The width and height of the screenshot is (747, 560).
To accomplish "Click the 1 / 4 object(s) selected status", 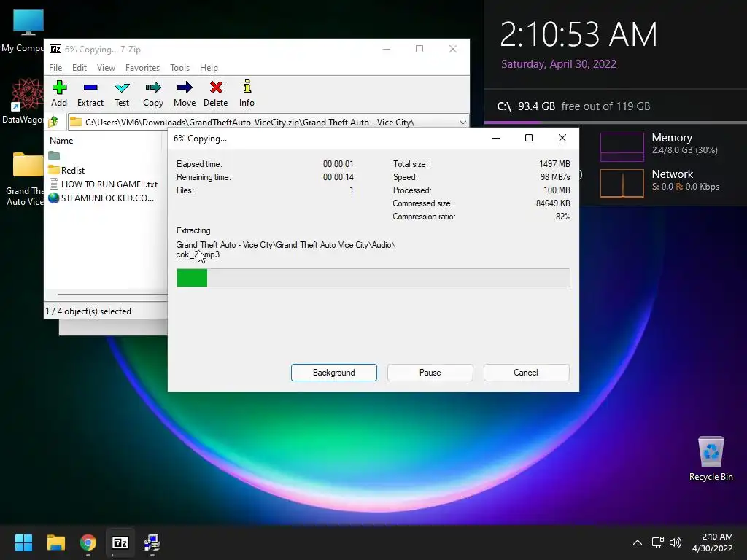I will (x=88, y=311).
